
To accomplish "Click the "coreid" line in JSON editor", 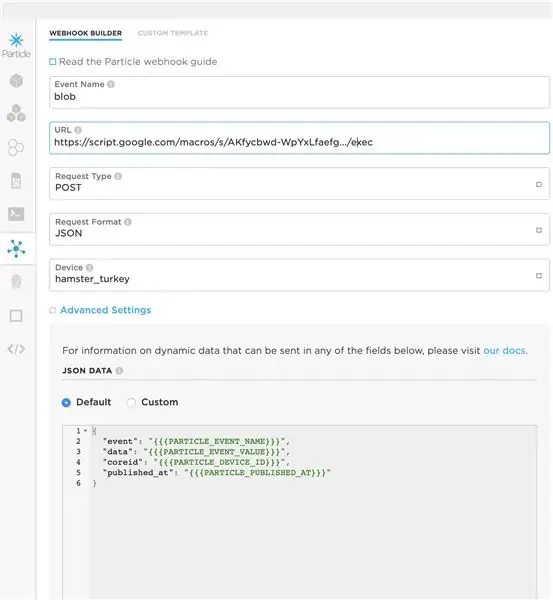I will pyautogui.click(x=196, y=462).
